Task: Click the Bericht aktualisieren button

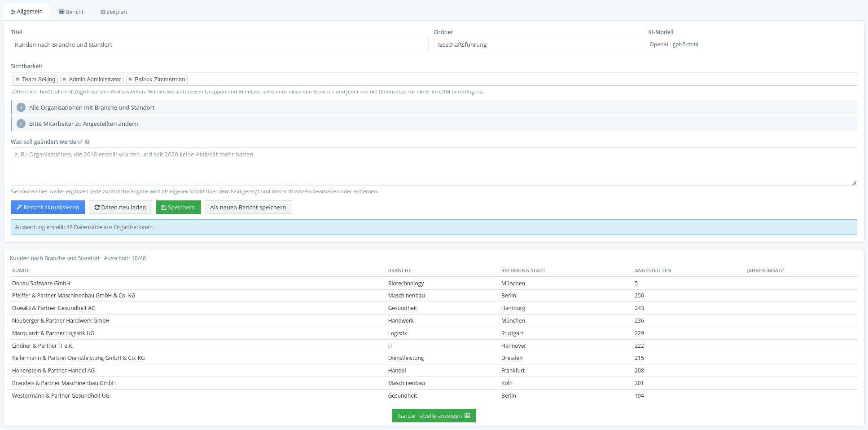Action: (48, 207)
